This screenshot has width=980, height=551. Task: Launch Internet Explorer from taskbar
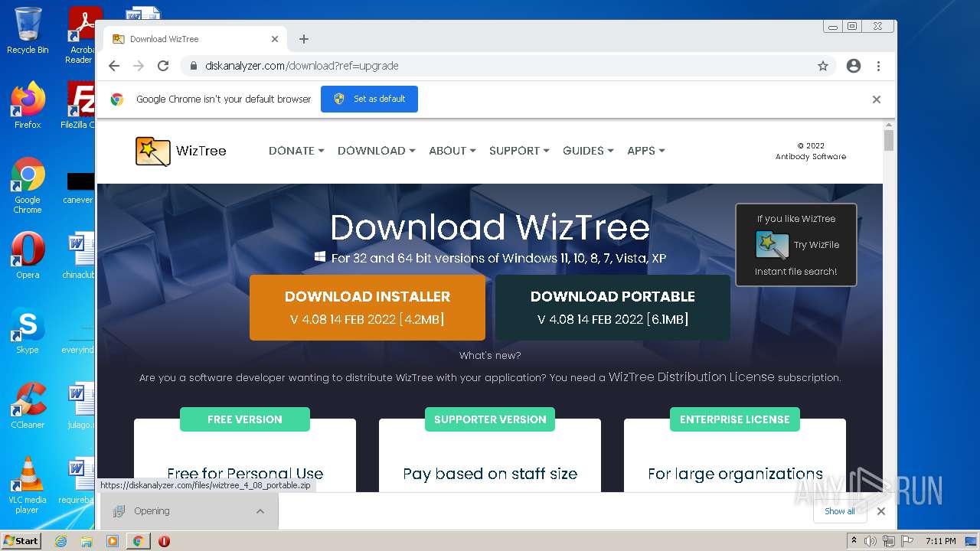pyautogui.click(x=61, y=541)
